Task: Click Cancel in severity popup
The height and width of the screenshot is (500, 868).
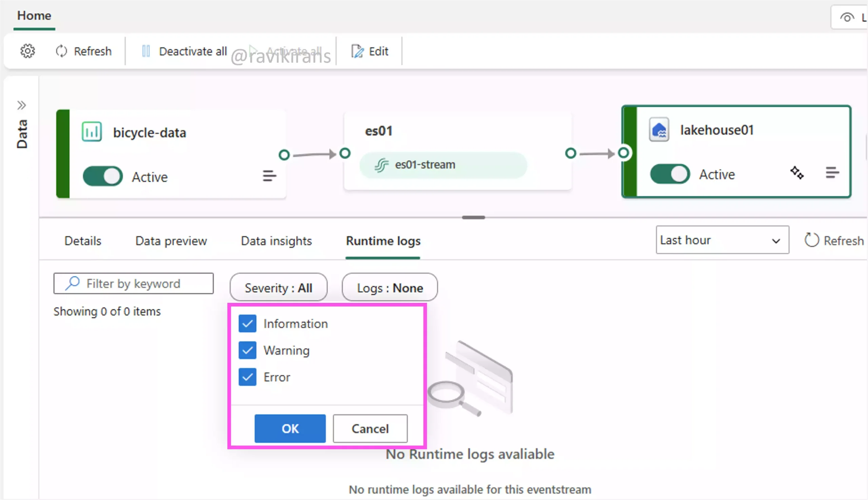Action: pyautogui.click(x=370, y=428)
